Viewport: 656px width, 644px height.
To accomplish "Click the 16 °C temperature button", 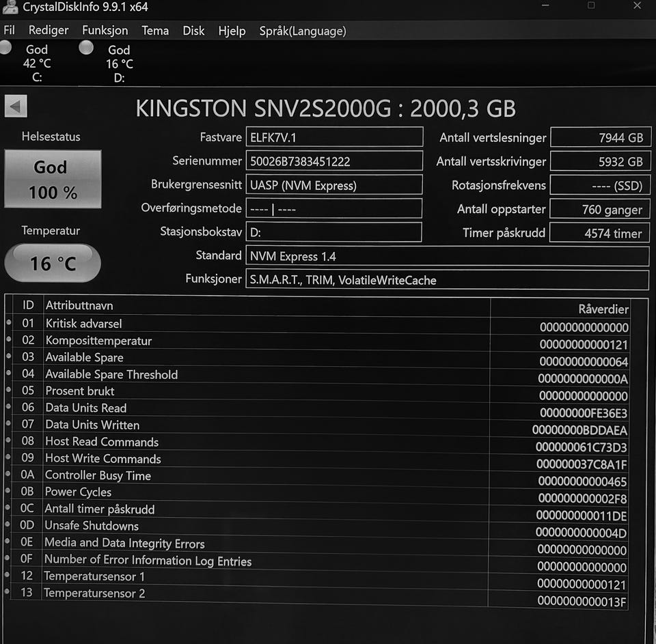I will [x=53, y=263].
